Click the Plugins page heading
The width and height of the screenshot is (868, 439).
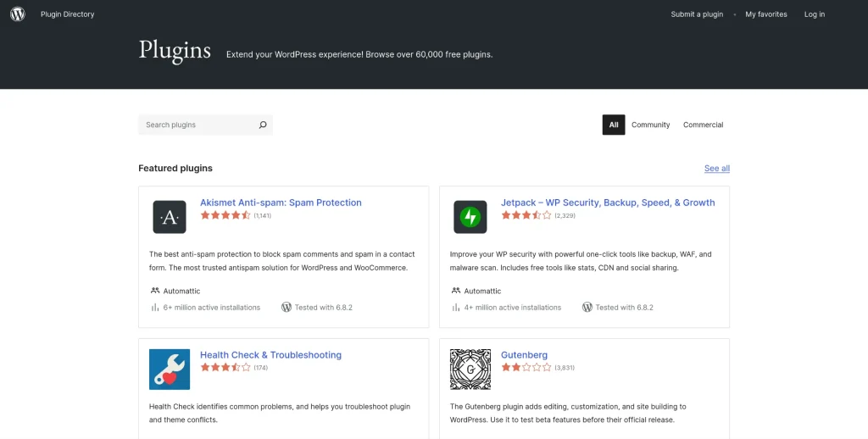175,50
